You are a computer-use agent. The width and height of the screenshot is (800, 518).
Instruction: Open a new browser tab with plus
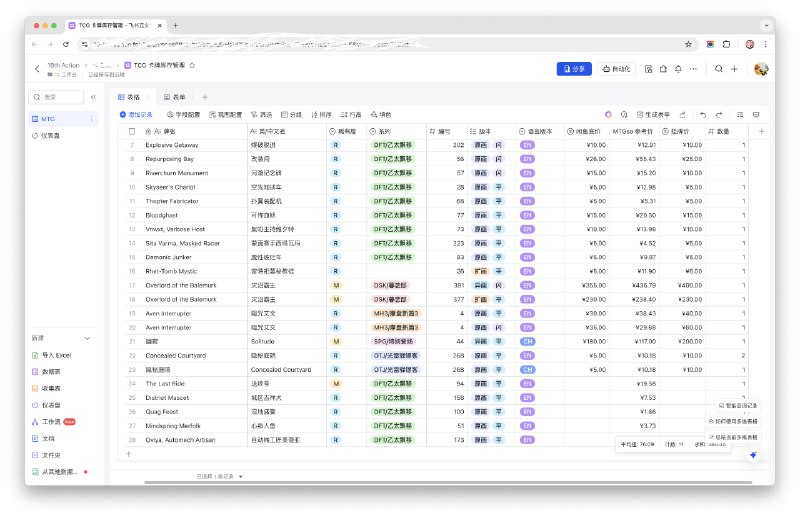pyautogui.click(x=176, y=25)
